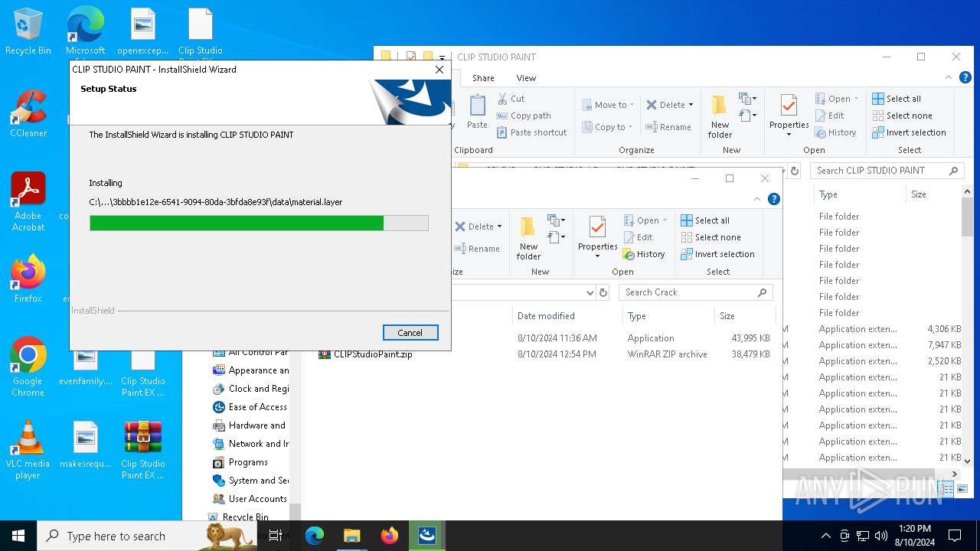Open Programs in Control Panel list
This screenshot has height=551, width=980.
tap(248, 462)
